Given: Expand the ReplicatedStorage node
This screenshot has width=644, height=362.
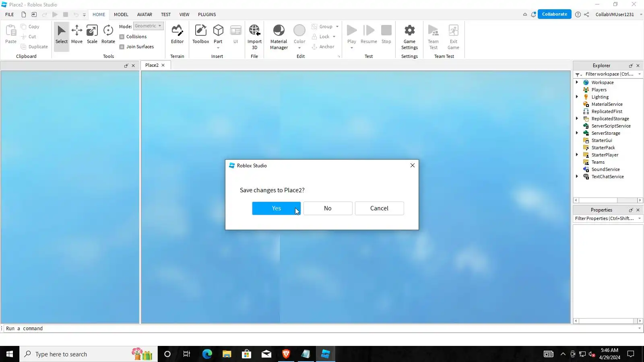Looking at the screenshot, I should point(577,119).
